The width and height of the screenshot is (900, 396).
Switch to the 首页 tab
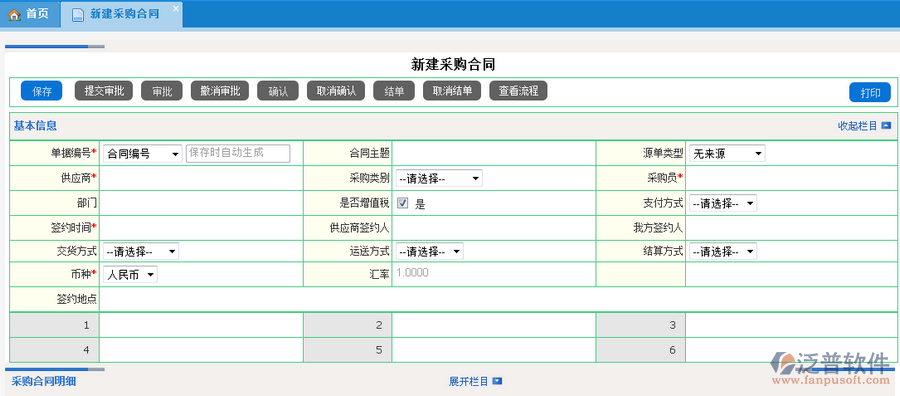click(x=30, y=14)
